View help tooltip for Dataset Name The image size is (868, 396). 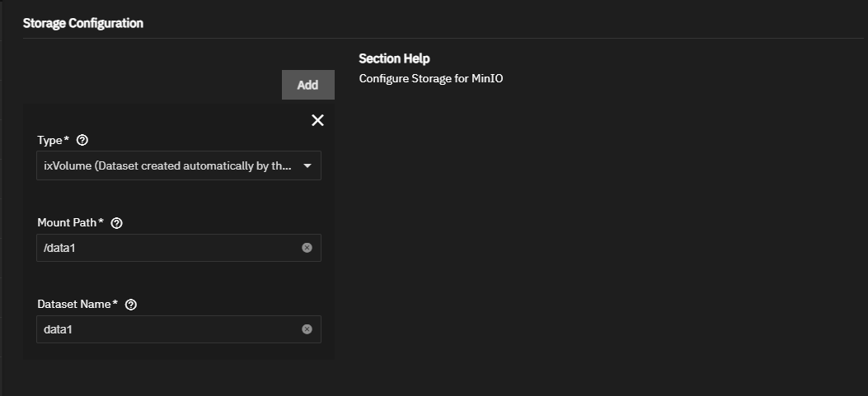point(131,305)
